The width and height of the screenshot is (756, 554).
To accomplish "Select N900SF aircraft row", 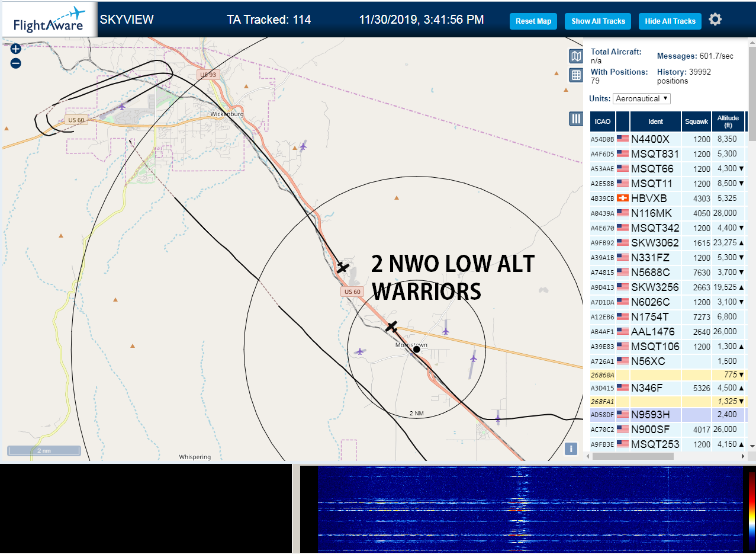I will click(668, 429).
